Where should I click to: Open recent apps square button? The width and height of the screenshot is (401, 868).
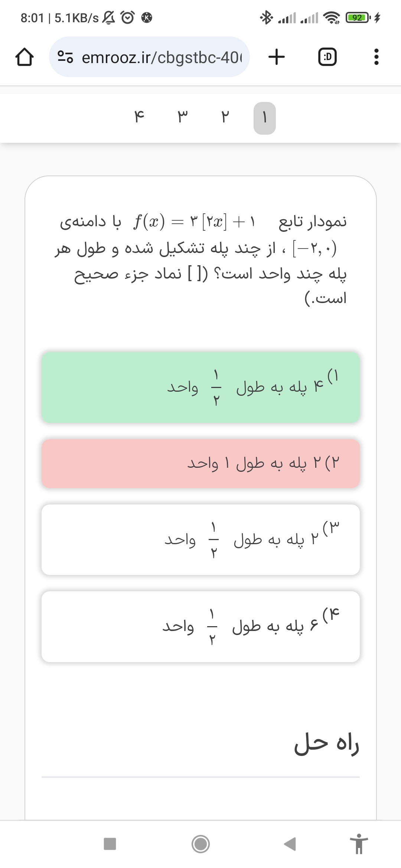[x=110, y=844]
